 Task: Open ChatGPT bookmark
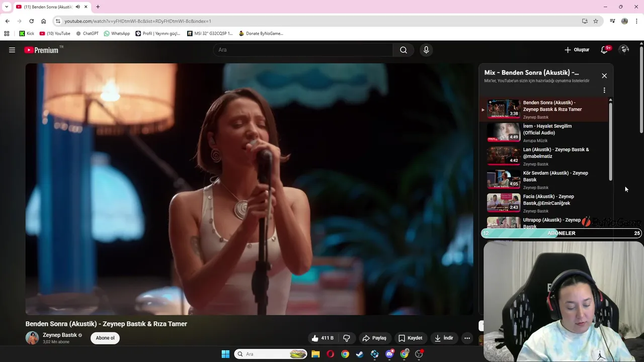[87, 34]
